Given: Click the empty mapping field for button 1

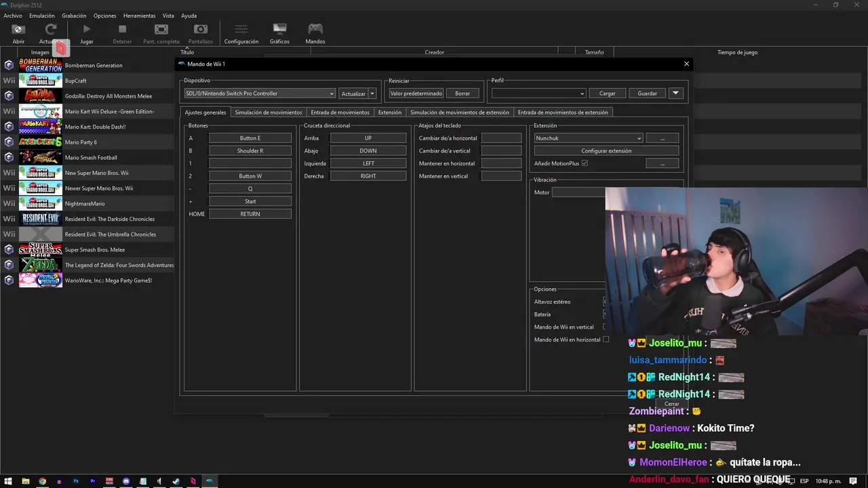Looking at the screenshot, I should [x=250, y=163].
